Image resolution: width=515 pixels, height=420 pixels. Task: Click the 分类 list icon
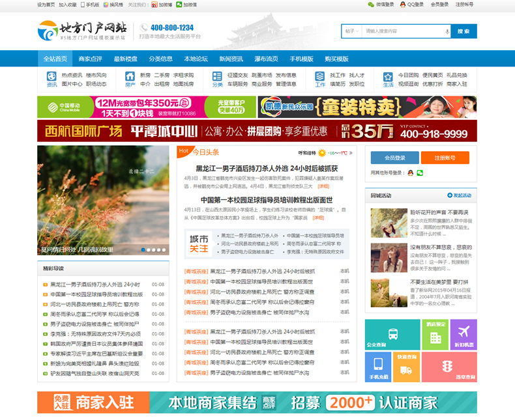click(217, 76)
